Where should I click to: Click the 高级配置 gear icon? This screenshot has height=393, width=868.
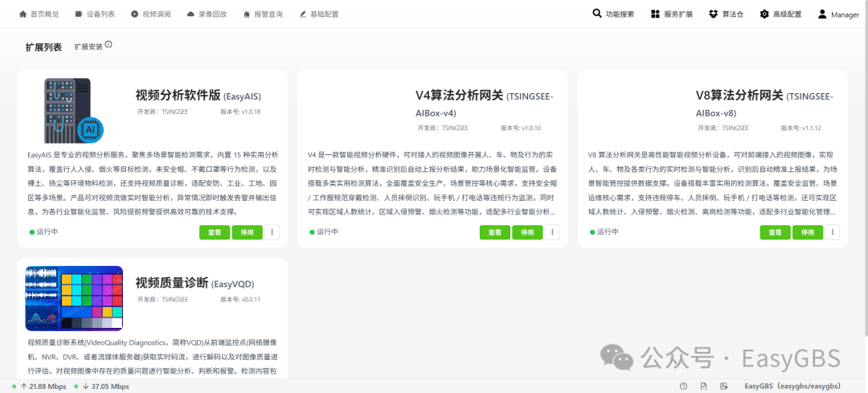tap(764, 14)
